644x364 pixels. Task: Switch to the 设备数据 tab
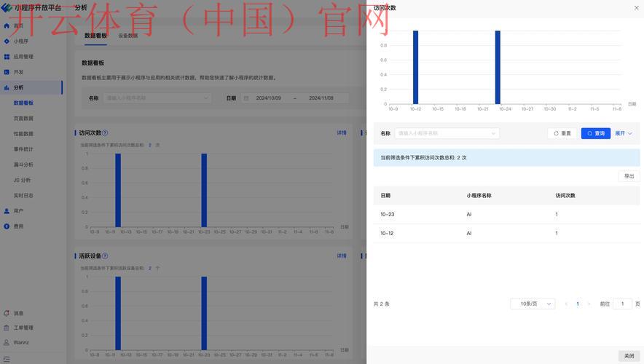128,36
